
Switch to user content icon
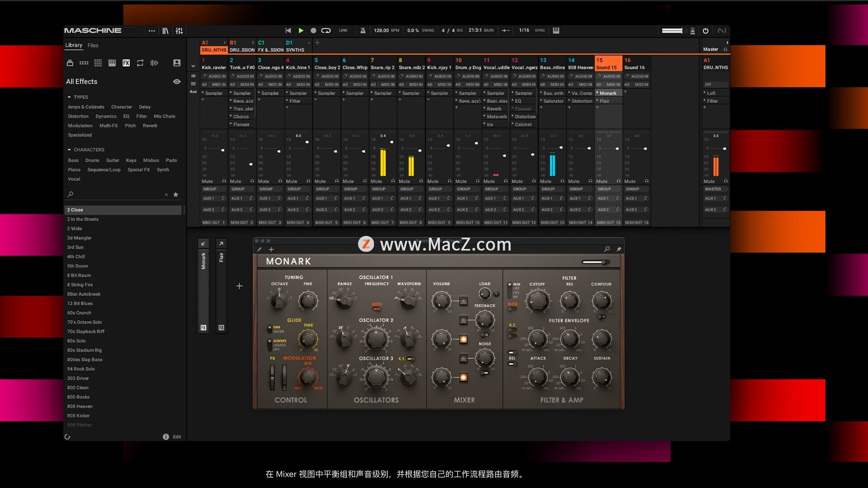click(177, 63)
